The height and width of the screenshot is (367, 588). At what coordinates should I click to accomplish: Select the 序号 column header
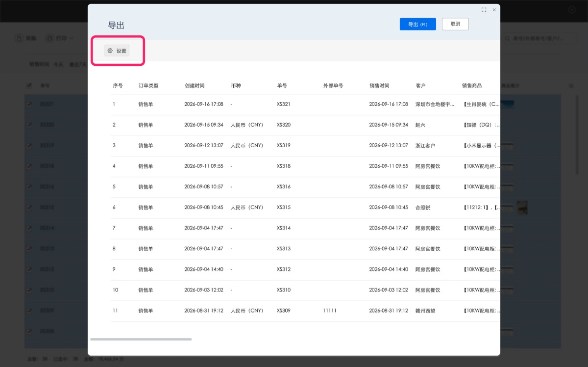118,85
